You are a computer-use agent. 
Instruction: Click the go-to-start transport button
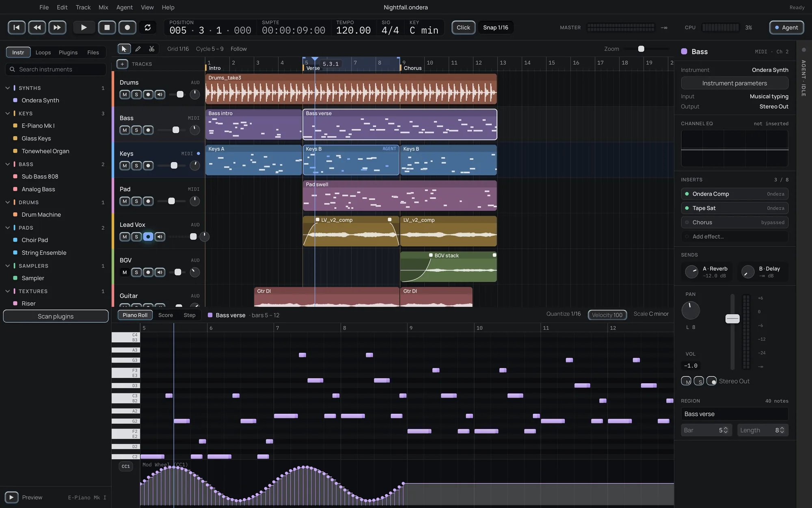point(17,27)
